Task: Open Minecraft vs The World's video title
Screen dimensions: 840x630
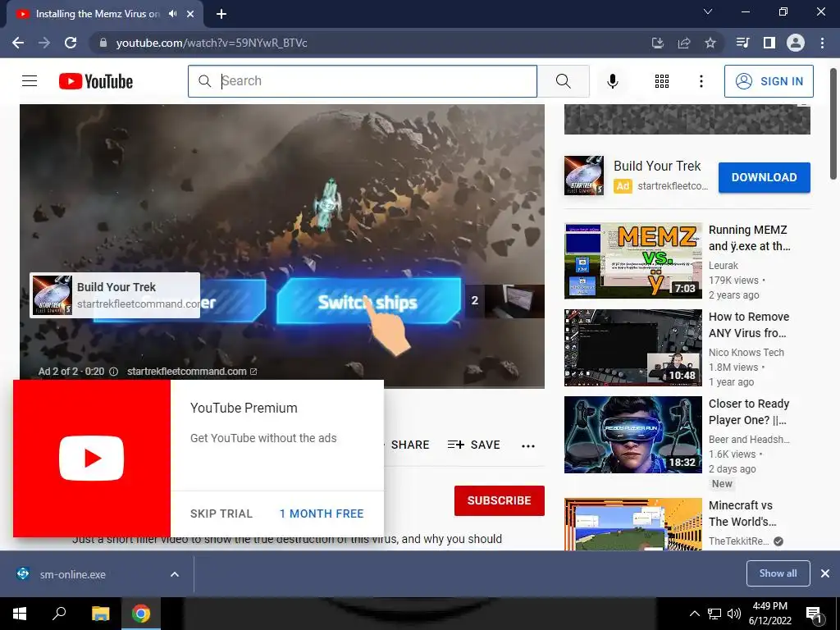Action: point(742,514)
